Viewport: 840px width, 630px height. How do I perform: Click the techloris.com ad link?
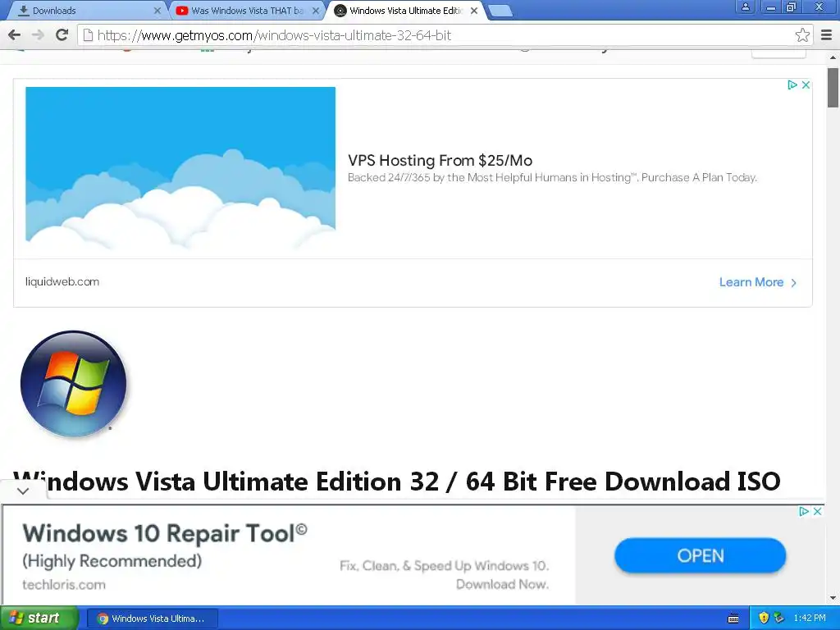pos(64,584)
